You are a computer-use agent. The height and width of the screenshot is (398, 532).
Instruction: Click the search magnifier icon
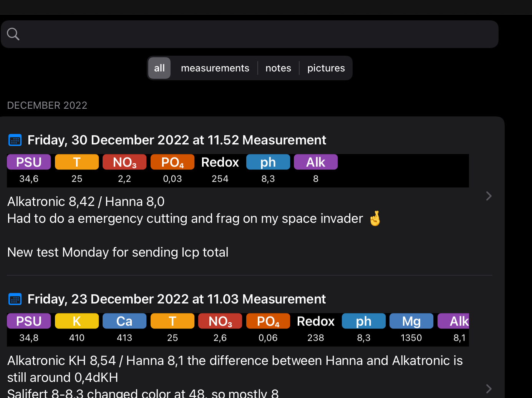pos(13,34)
